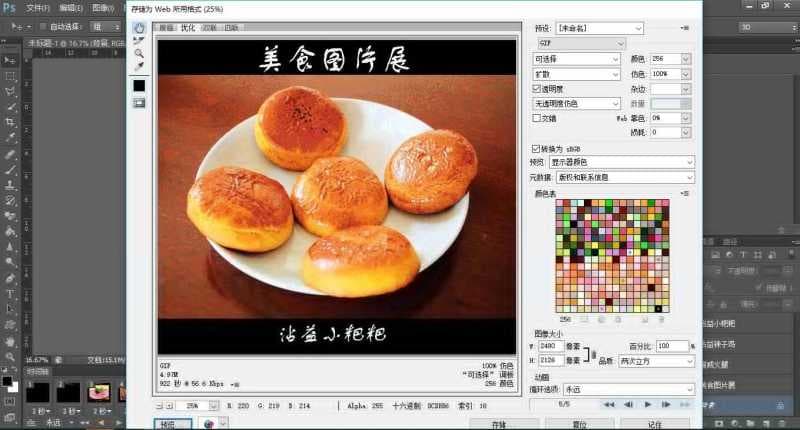The width and height of the screenshot is (800, 430).
Task: Open the 文件 menu in Photoshop
Action: 38,8
